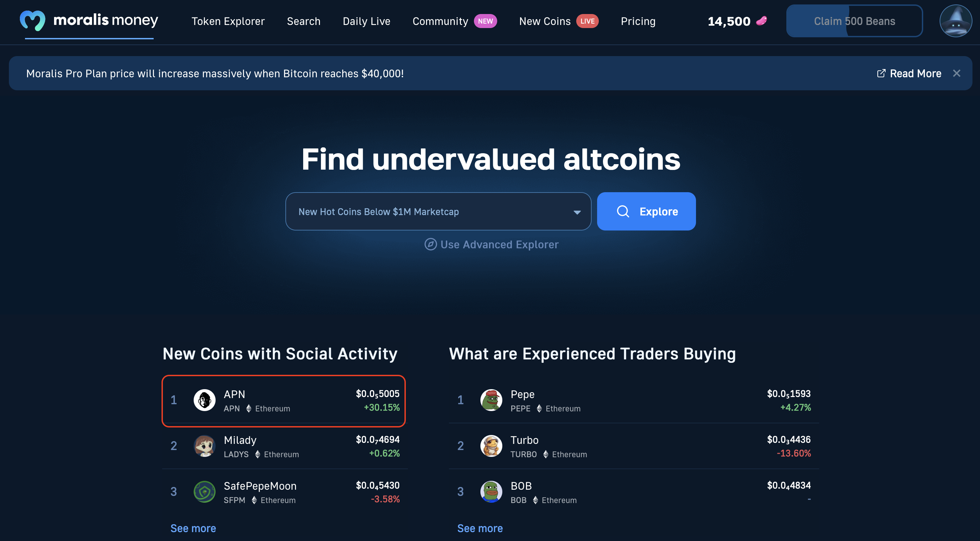Dismiss the Moralis Pro Plan banner

(x=956, y=74)
